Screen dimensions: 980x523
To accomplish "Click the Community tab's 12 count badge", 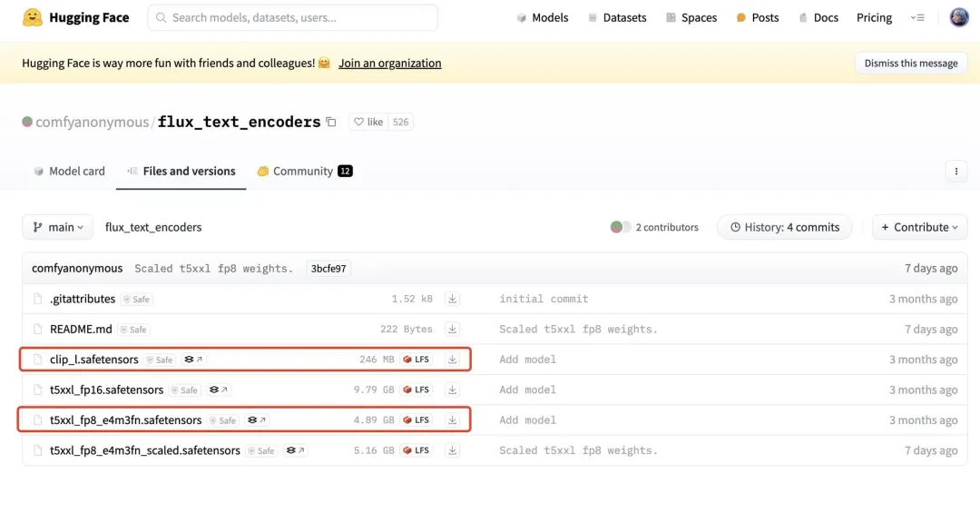I will click(x=345, y=171).
